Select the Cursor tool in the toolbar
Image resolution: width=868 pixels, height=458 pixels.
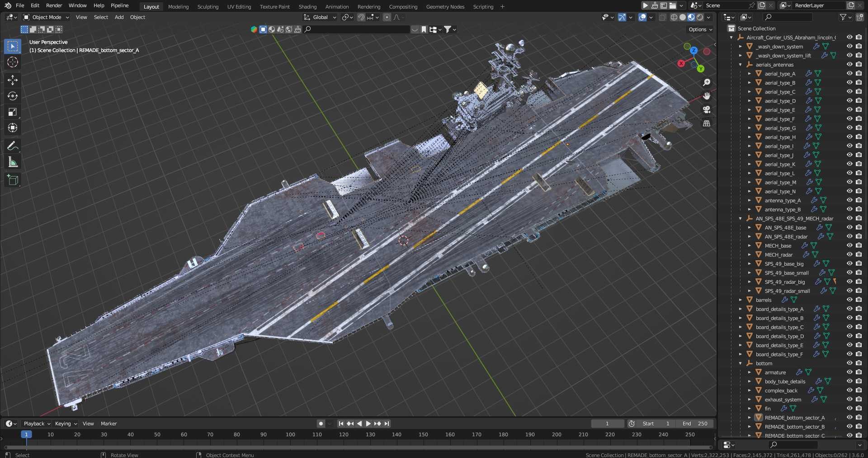13,62
